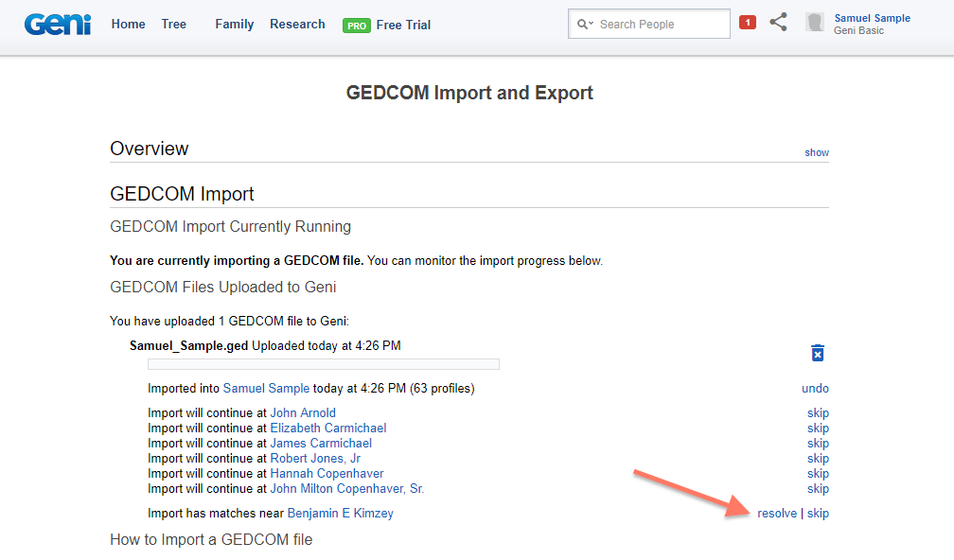Skip the John Milton Copenhaver import
The width and height of the screenshot is (954, 560).
pos(818,489)
